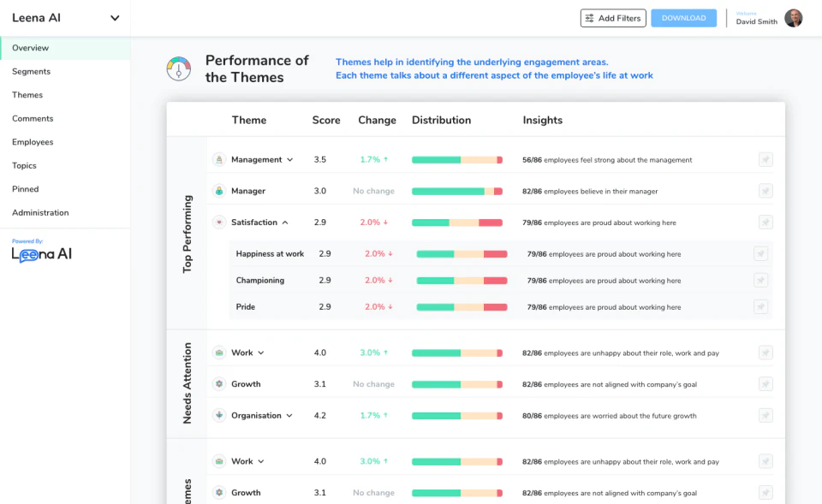Go to Comments in the sidebar
Viewport: 822px width, 504px height.
tap(33, 119)
